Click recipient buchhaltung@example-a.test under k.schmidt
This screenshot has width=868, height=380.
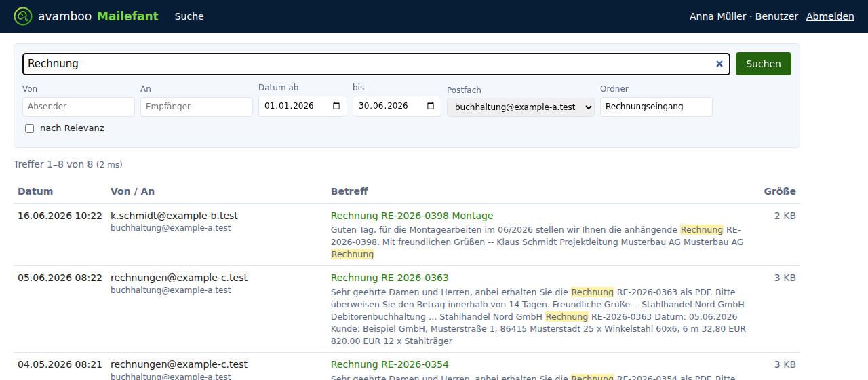[171, 228]
